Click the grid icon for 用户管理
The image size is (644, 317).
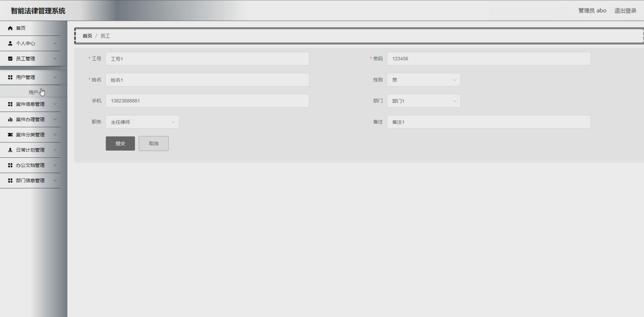[x=10, y=77]
